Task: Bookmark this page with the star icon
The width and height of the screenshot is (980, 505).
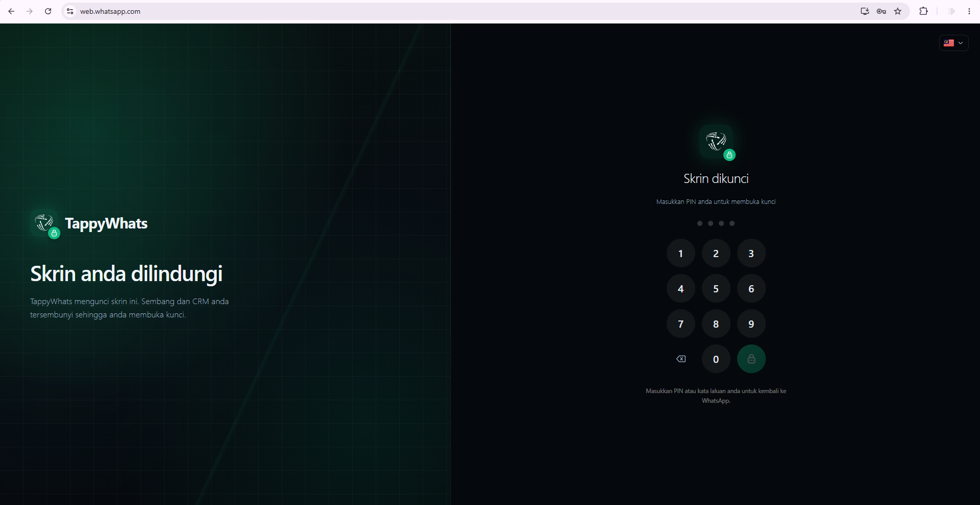Action: click(x=898, y=11)
